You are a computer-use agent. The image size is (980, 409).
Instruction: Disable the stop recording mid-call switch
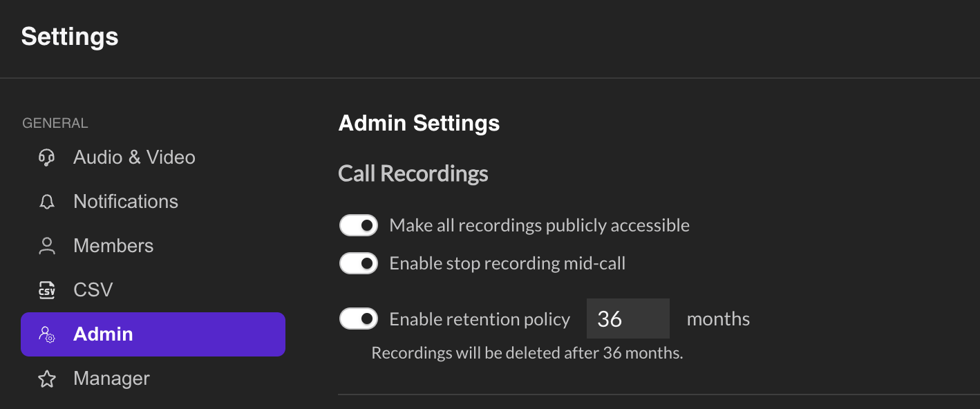pos(359,263)
